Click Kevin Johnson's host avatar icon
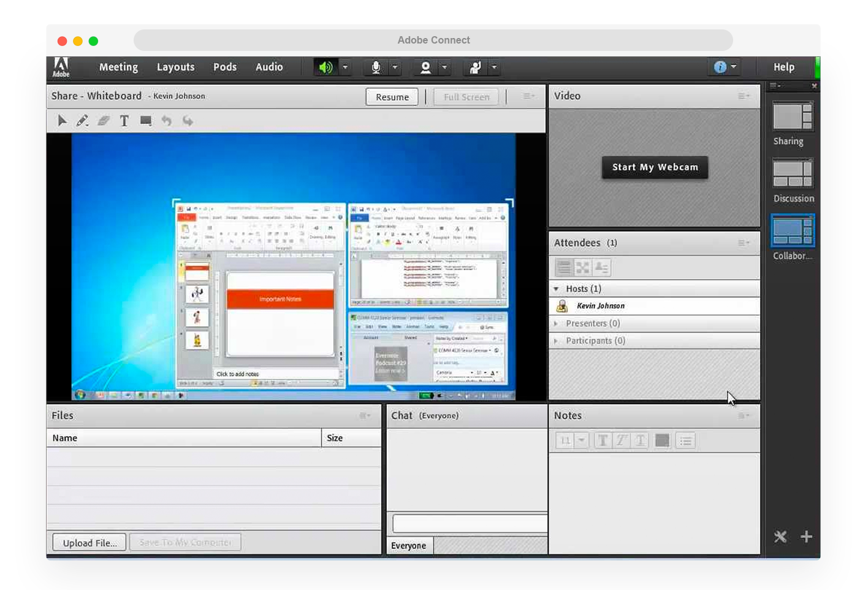Viewport: 868px width, 590px height. tap(562, 306)
